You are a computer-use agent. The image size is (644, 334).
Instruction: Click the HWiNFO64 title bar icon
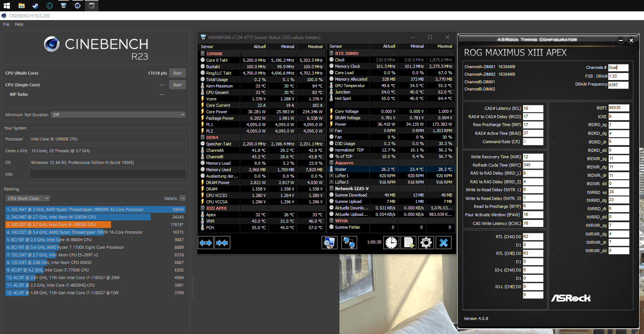coord(203,37)
